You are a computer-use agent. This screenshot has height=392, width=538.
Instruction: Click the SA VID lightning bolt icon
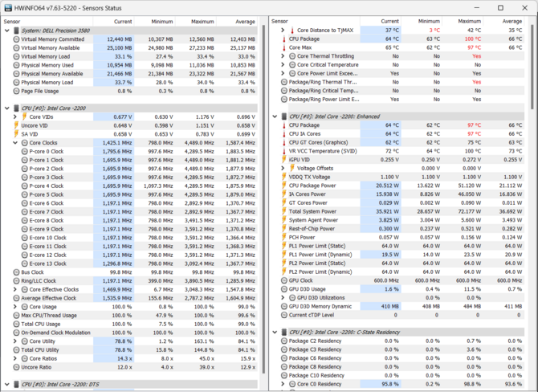(16, 134)
